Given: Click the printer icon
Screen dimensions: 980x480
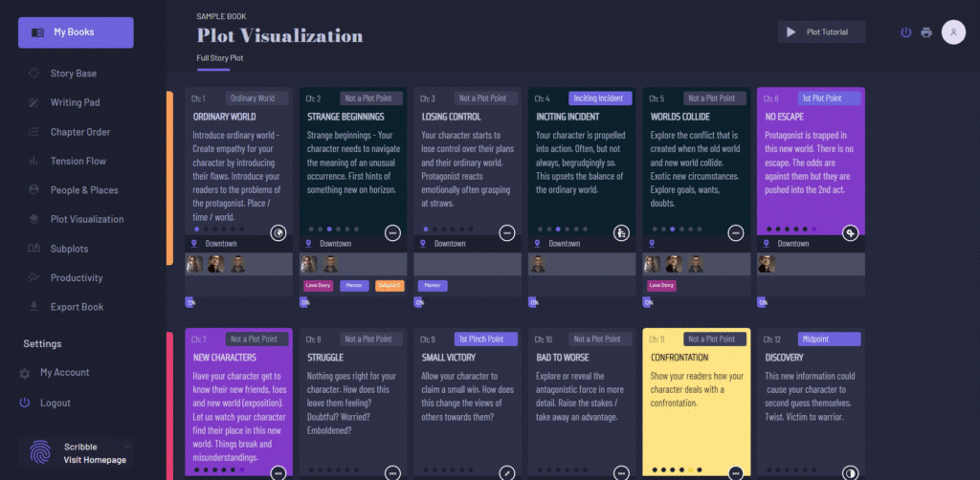Looking at the screenshot, I should (x=926, y=33).
